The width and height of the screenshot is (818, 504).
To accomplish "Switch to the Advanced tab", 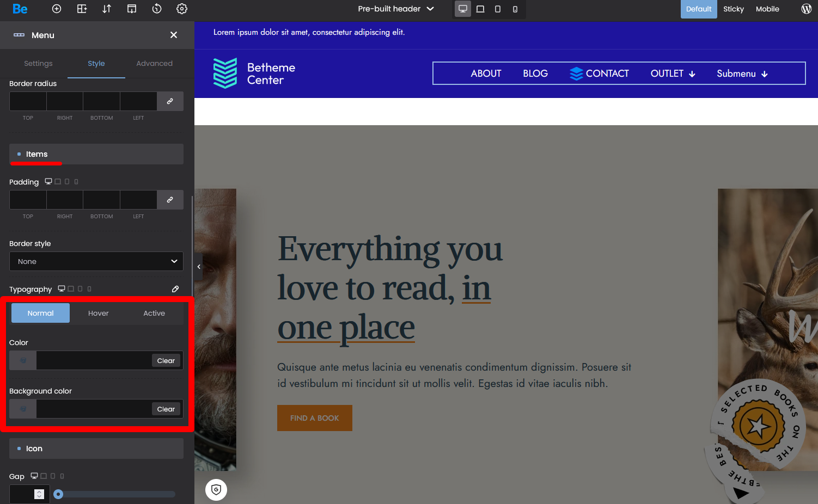I will coord(154,64).
